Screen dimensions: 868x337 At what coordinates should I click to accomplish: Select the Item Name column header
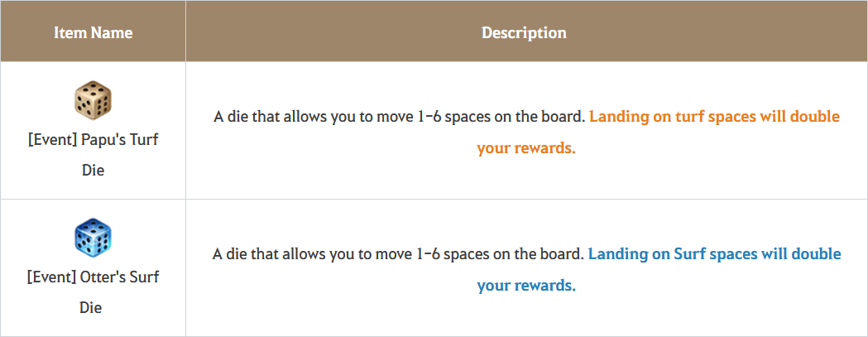[x=93, y=32]
